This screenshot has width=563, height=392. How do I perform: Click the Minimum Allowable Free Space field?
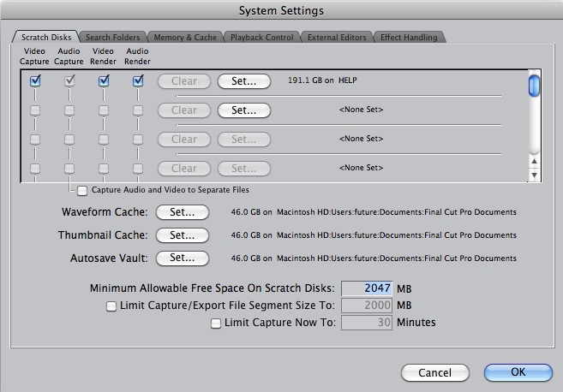click(x=367, y=288)
